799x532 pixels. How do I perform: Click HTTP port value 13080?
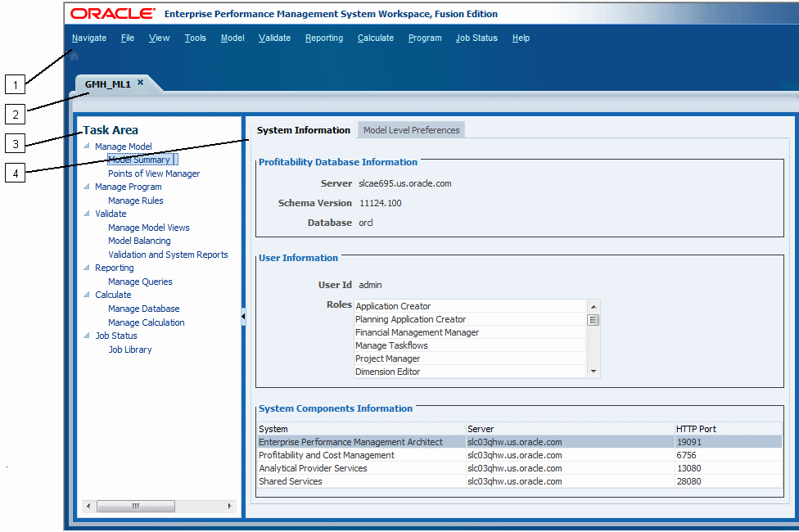689,468
